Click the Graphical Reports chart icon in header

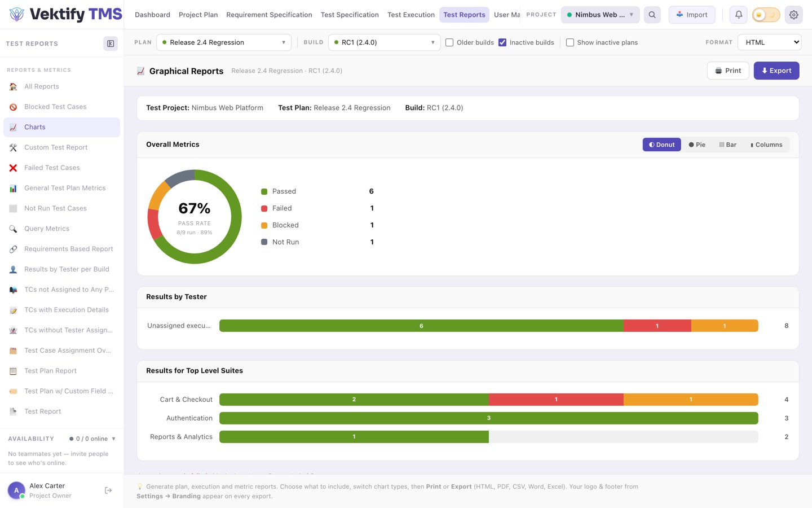141,71
